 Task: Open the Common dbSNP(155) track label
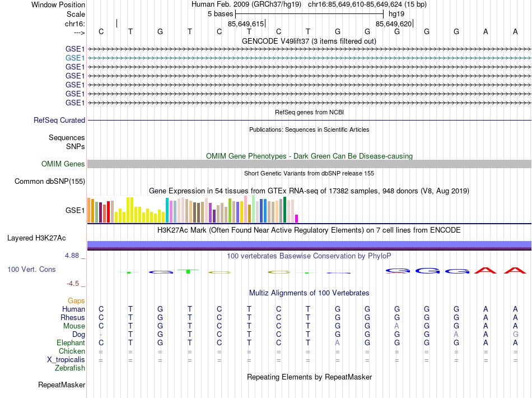pos(49,181)
